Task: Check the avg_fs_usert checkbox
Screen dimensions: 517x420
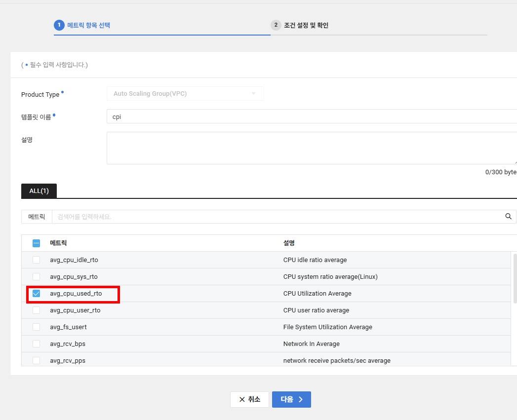Action: click(36, 327)
